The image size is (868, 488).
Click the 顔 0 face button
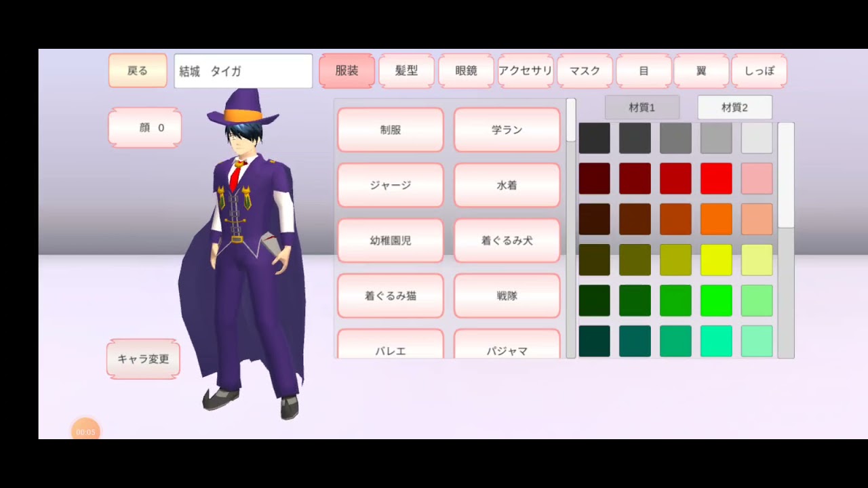[145, 127]
